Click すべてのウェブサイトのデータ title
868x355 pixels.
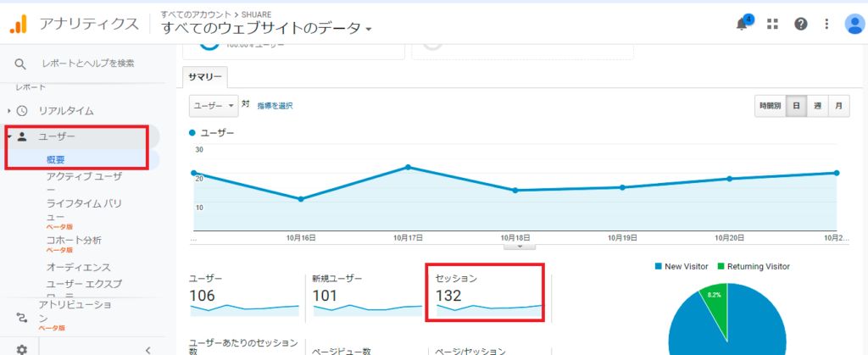261,29
